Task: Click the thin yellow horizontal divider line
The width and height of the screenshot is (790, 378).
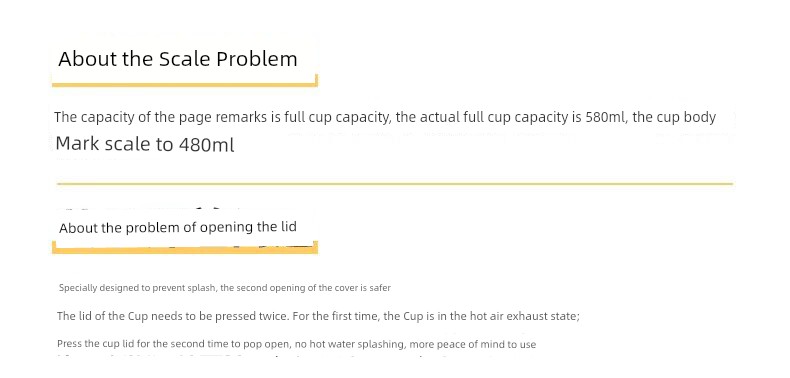Action: [395, 184]
